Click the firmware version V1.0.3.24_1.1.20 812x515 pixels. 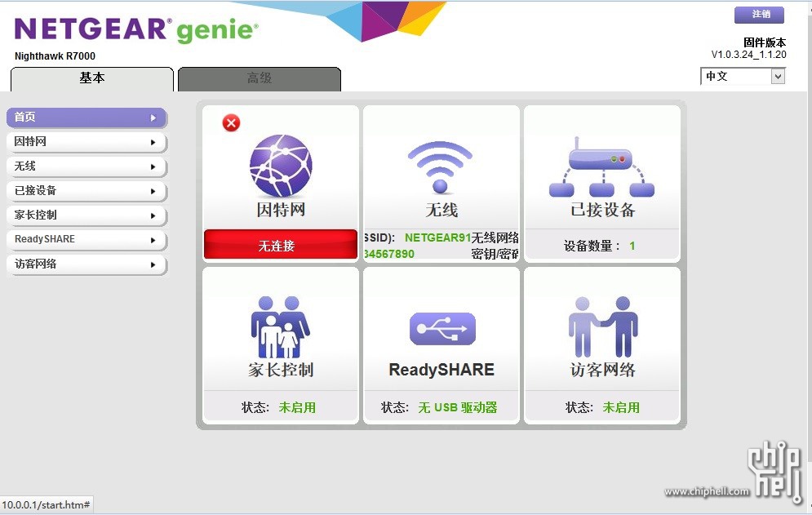click(749, 55)
